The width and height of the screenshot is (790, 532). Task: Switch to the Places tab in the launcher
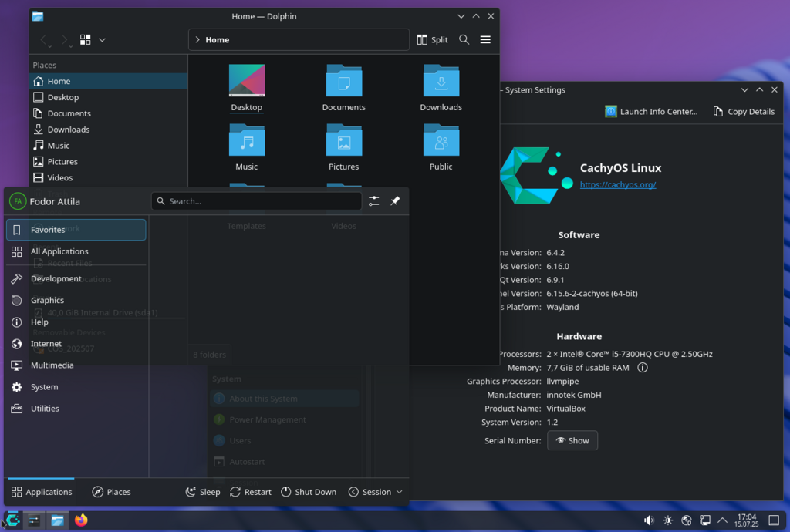111,492
